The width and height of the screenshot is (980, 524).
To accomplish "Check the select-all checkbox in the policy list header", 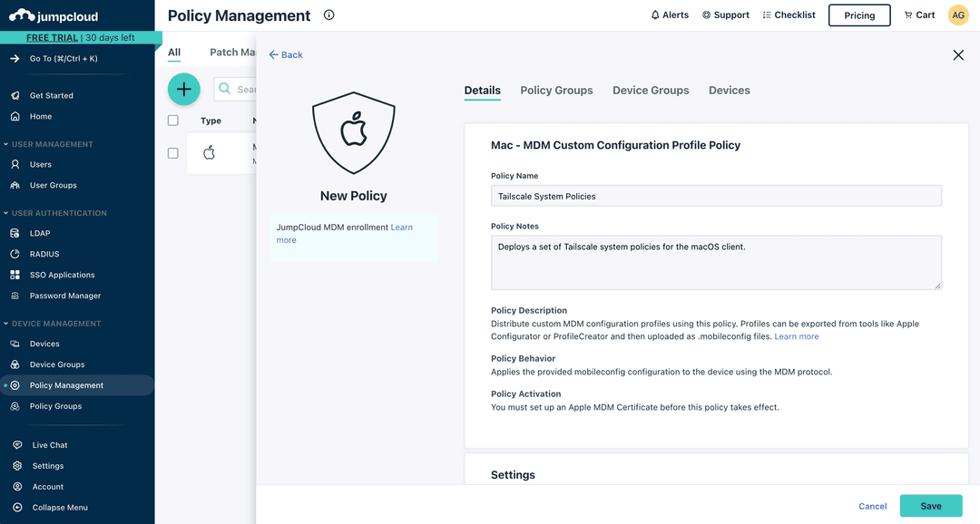I will click(x=172, y=119).
